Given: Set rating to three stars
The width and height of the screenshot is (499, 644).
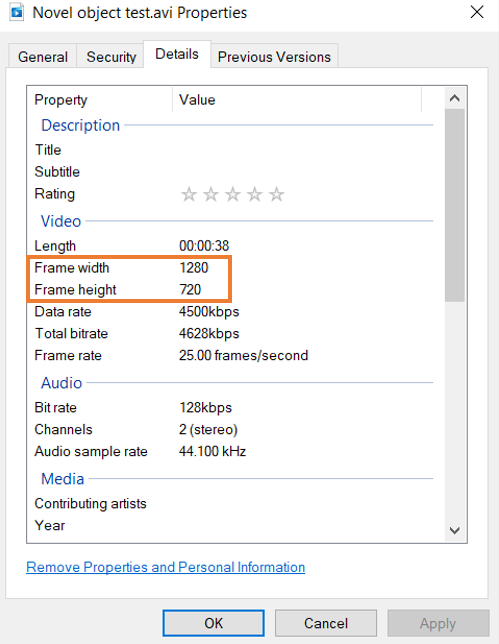Looking at the screenshot, I should [232, 194].
